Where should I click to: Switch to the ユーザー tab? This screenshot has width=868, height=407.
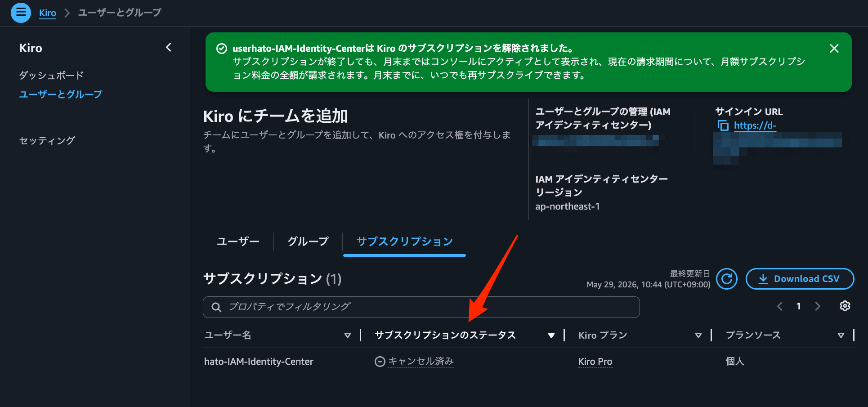point(238,242)
